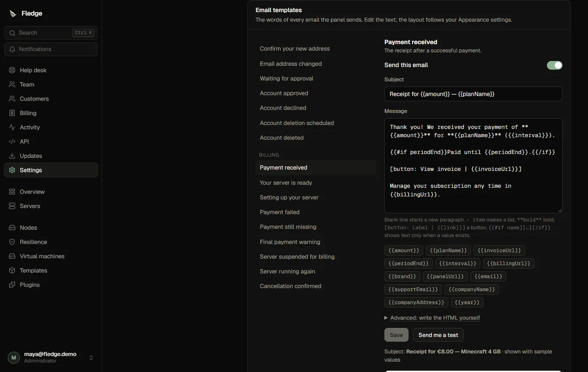Click the Templates cube icon
The width and height of the screenshot is (588, 372).
[x=12, y=270]
